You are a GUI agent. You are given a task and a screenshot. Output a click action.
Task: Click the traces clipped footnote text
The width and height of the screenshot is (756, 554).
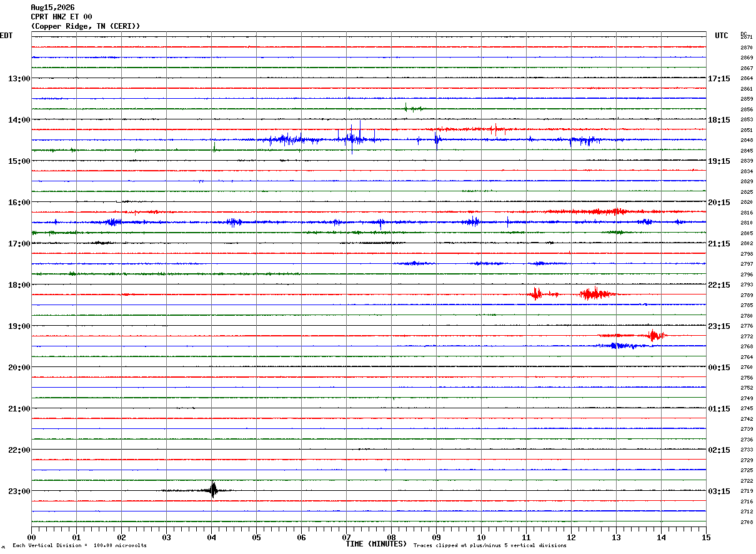pyautogui.click(x=490, y=545)
